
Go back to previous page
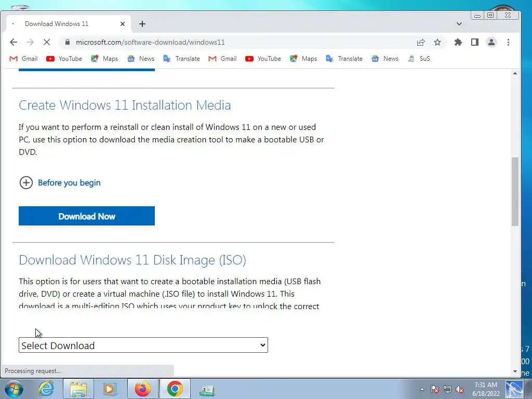click(x=13, y=42)
